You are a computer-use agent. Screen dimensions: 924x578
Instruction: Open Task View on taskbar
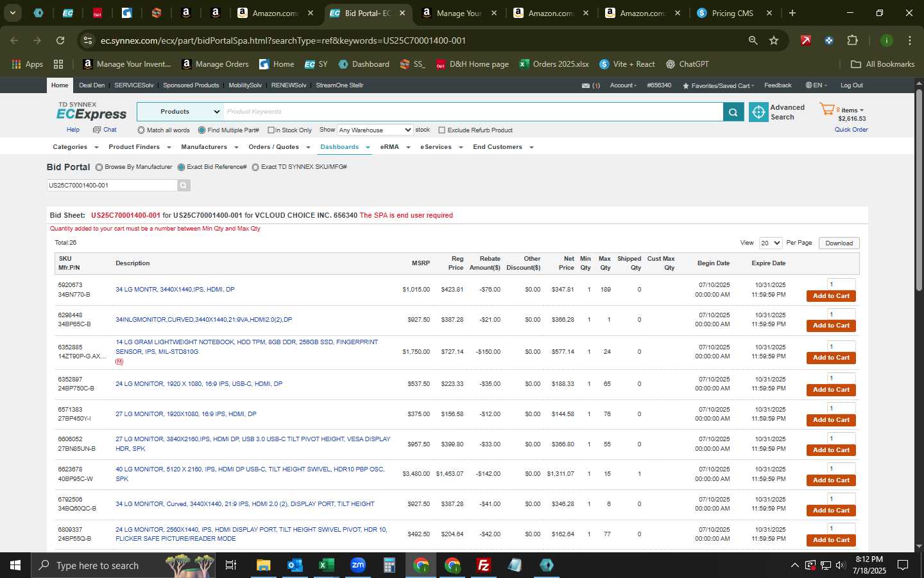(x=231, y=565)
